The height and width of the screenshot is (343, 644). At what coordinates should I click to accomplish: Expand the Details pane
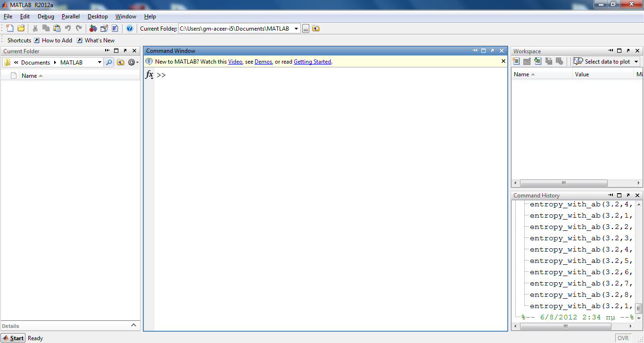[x=133, y=325]
